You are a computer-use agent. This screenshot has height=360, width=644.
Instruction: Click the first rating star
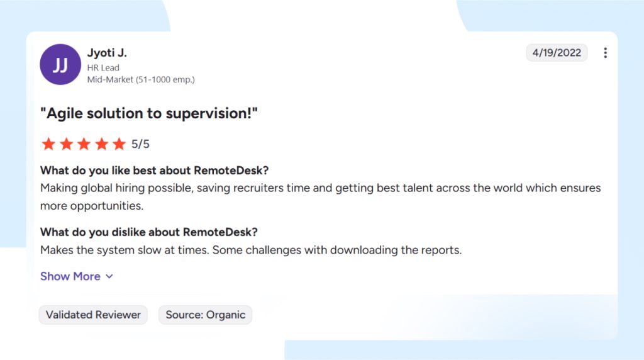click(48, 144)
